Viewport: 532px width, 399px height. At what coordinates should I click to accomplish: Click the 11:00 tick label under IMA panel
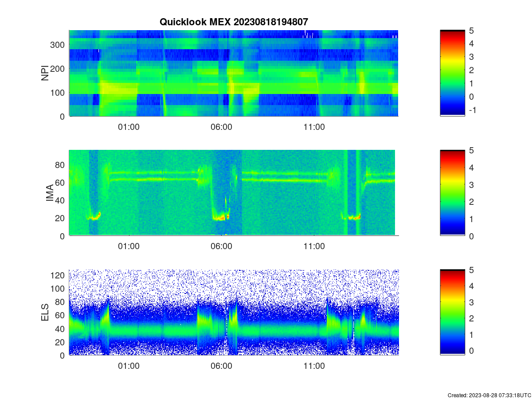pyautogui.click(x=314, y=246)
